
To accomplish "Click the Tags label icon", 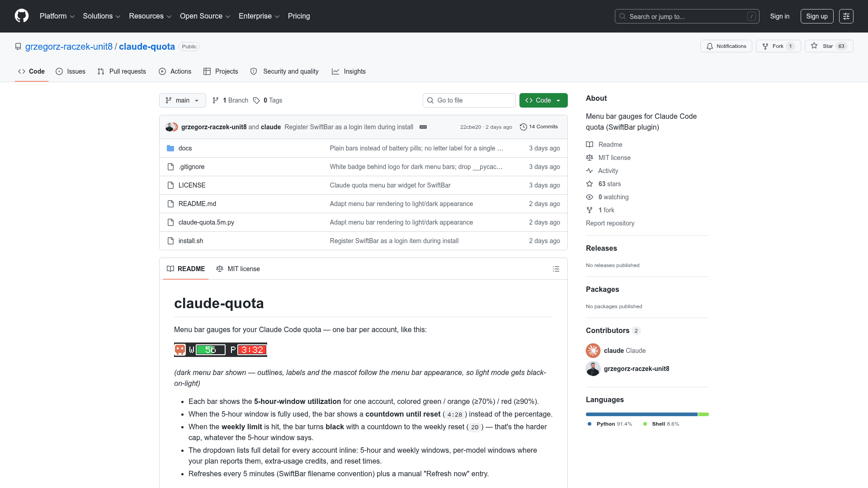I will click(256, 100).
